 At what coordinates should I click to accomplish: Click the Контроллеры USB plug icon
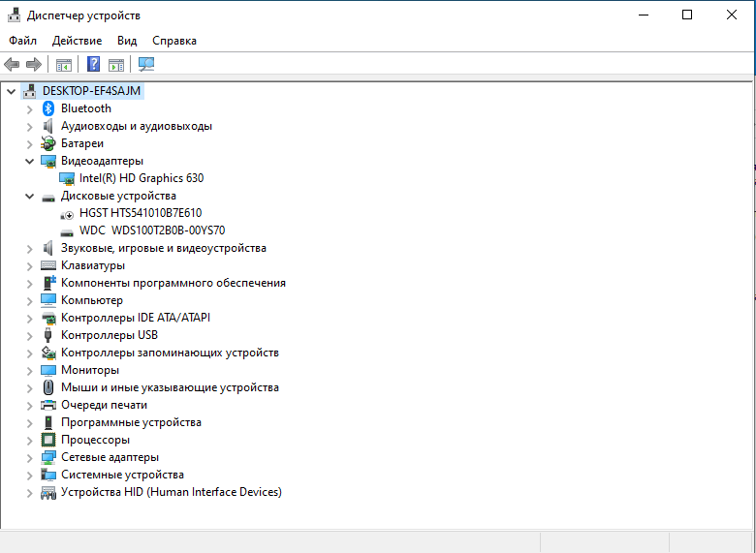tap(47, 335)
